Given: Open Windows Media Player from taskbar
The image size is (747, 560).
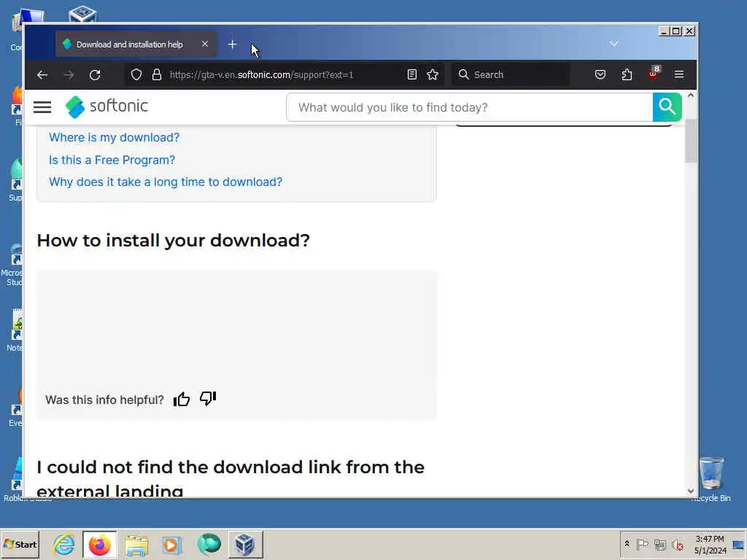Looking at the screenshot, I should pyautogui.click(x=172, y=544).
